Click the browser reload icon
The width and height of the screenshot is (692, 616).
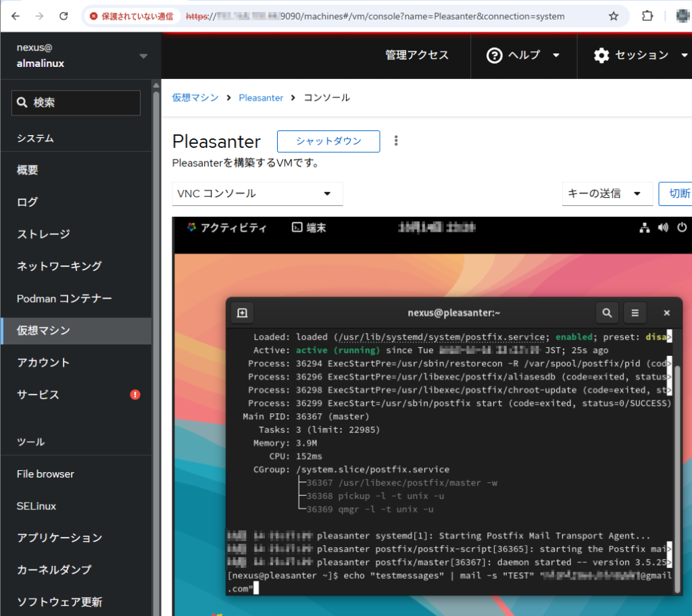pyautogui.click(x=63, y=16)
